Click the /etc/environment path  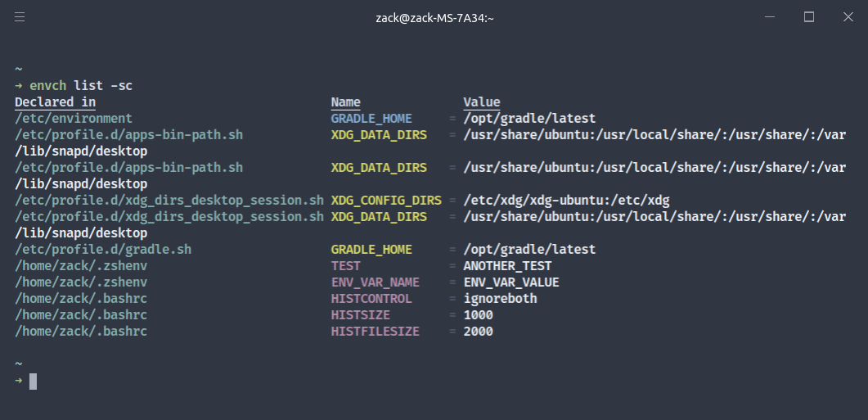[74, 119]
